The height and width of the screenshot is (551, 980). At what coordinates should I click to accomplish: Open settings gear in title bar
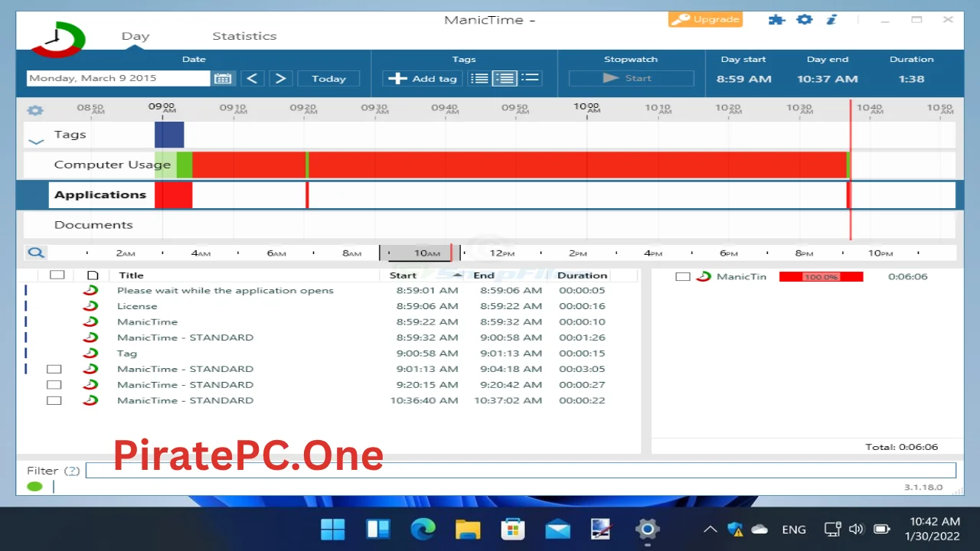tap(804, 19)
